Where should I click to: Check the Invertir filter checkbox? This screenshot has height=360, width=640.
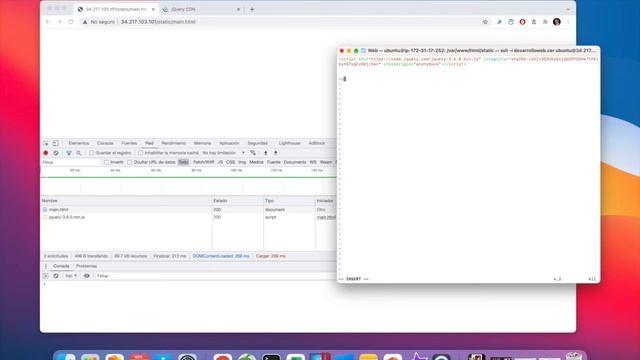106,162
